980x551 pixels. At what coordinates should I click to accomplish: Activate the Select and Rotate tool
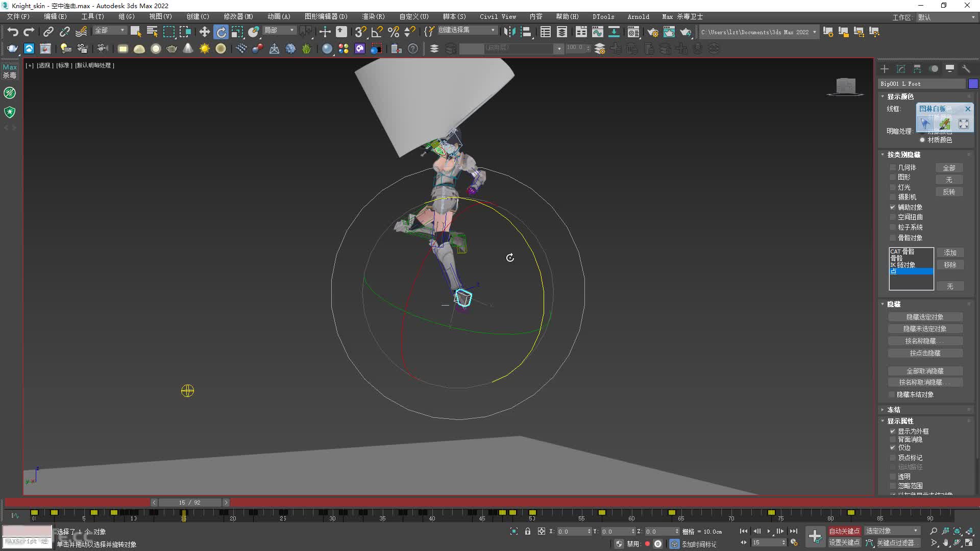220,32
